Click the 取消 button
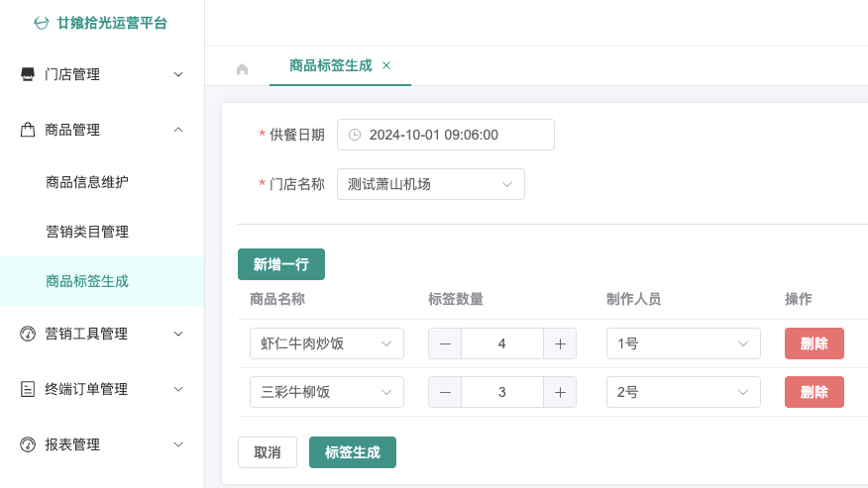The width and height of the screenshot is (868, 488). coord(268,452)
